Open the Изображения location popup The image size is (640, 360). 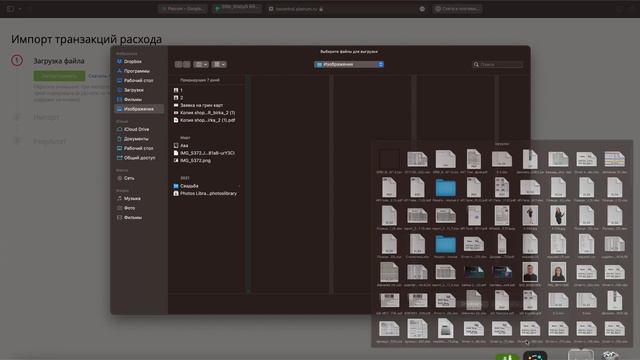pyautogui.click(x=349, y=64)
